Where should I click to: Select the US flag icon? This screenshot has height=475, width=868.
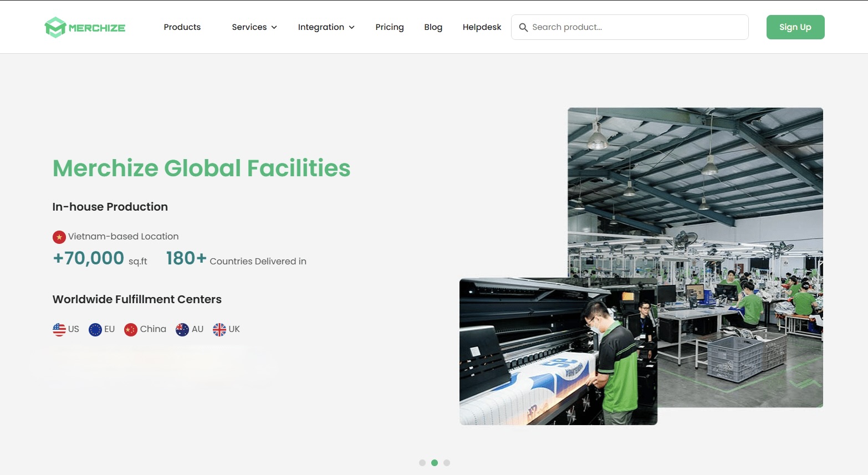(59, 330)
